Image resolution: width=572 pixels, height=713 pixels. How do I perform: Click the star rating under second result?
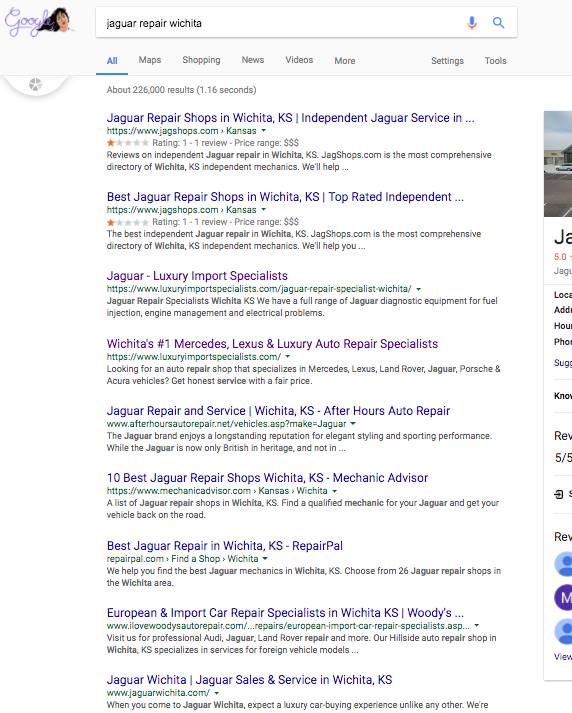point(128,222)
